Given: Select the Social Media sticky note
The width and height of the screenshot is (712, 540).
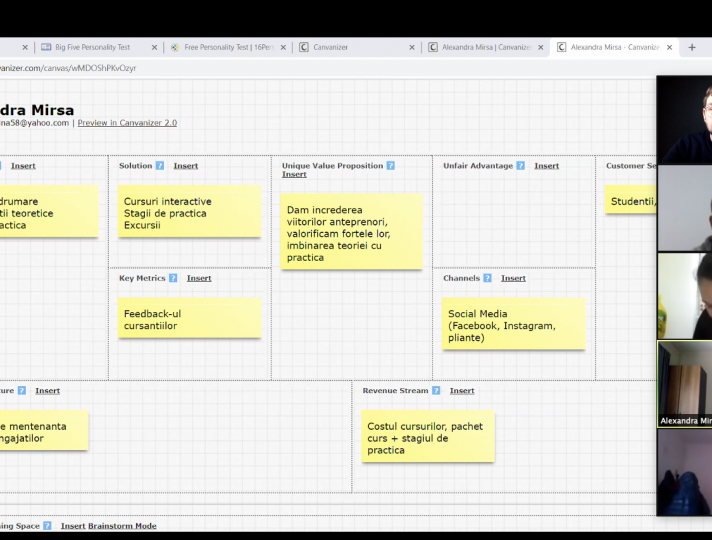Looking at the screenshot, I should point(513,325).
